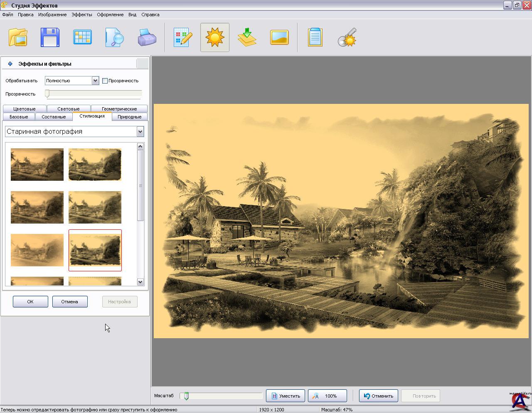Click the framed picture icon
This screenshot has width=532, height=413.
[279, 37]
